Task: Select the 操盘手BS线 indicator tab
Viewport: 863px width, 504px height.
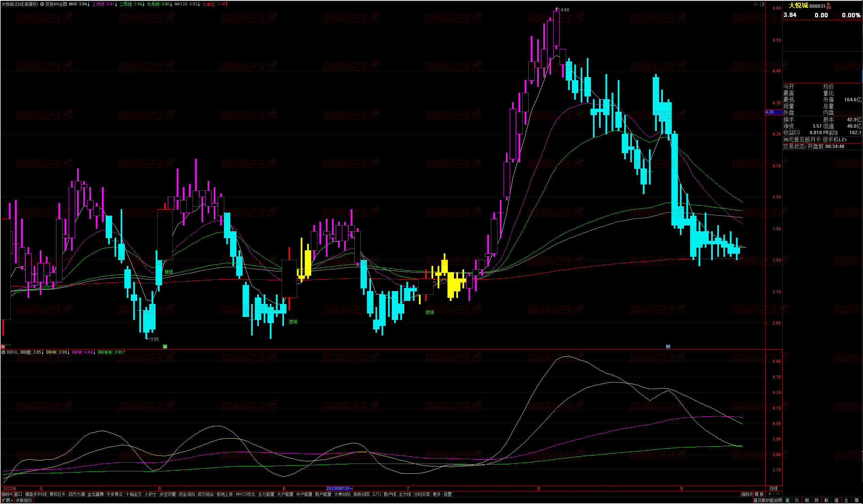Action: pyautogui.click(x=36, y=494)
